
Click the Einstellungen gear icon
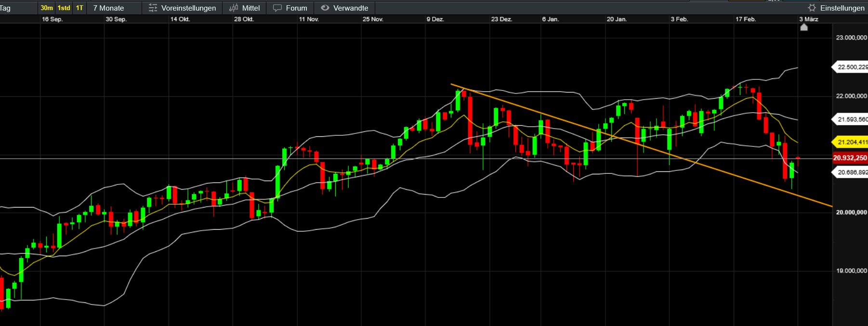[x=812, y=8]
